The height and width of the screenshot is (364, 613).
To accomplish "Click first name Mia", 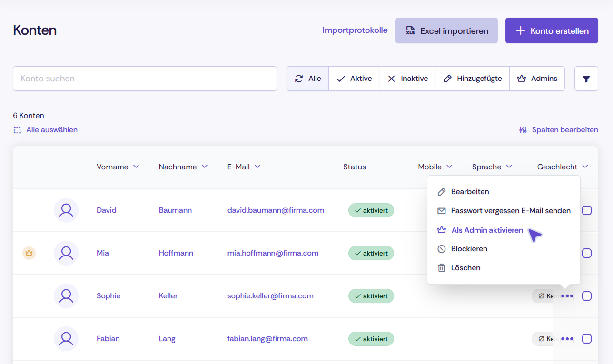I will click(x=103, y=253).
